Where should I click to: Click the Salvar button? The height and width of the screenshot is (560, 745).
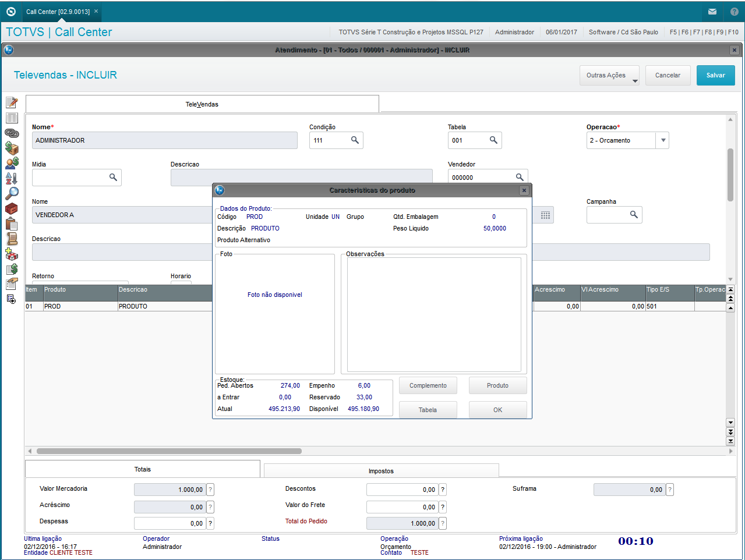click(x=716, y=76)
